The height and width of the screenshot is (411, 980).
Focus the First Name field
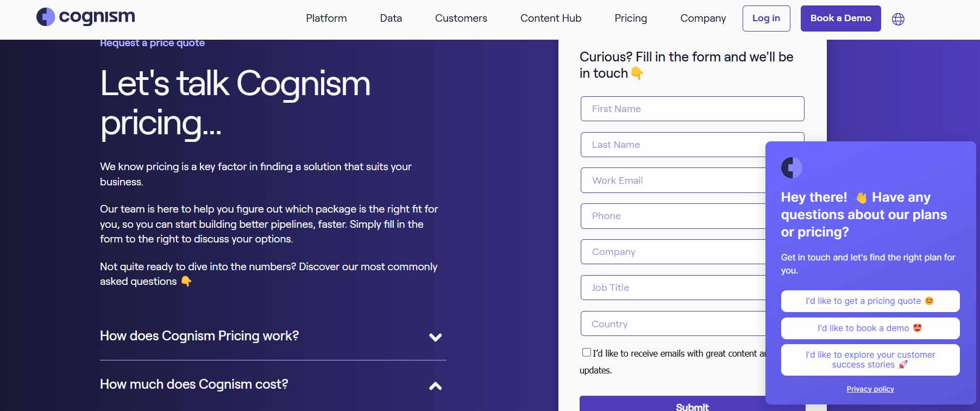[x=693, y=109]
